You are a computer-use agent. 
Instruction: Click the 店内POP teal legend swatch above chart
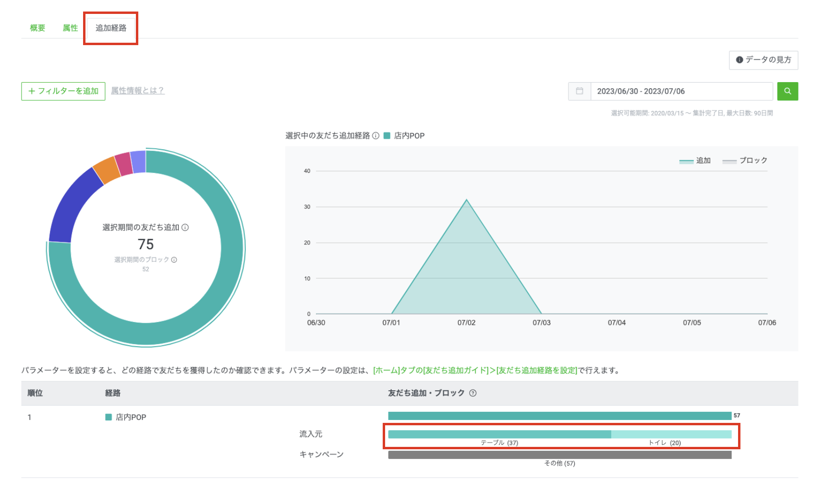387,136
